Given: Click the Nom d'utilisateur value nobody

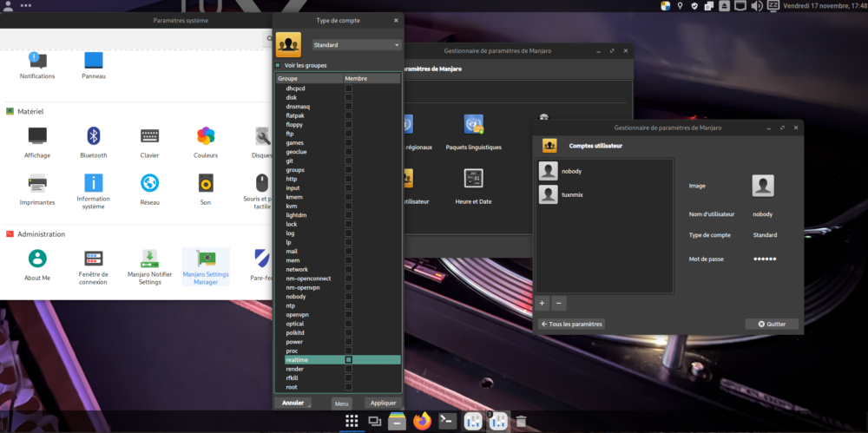Looking at the screenshot, I should pos(762,213).
